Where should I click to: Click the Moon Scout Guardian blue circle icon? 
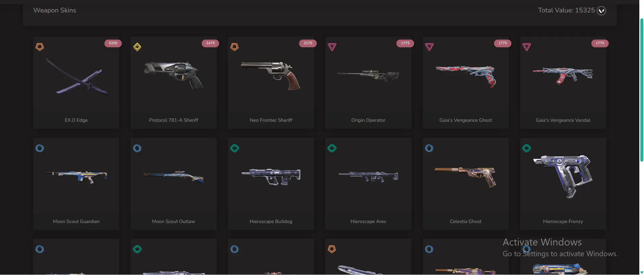[x=40, y=148]
